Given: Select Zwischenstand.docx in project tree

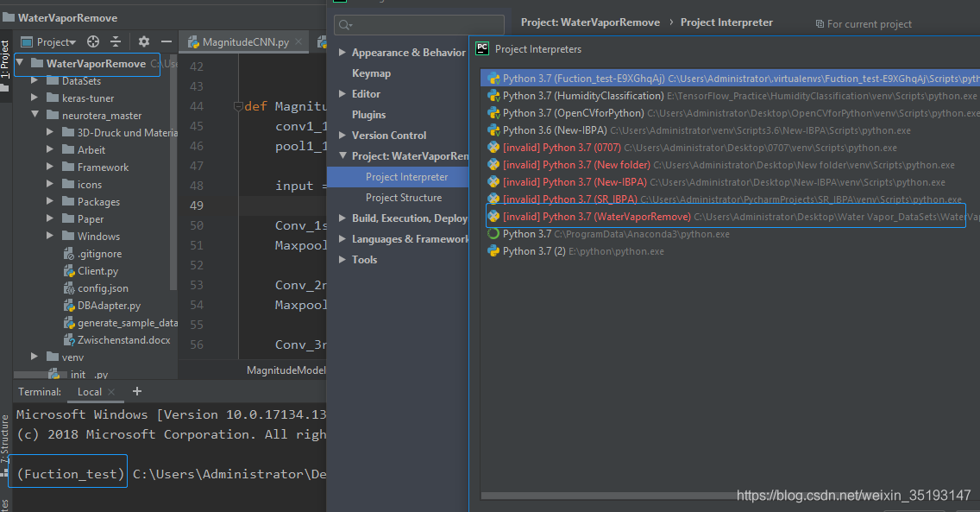Looking at the screenshot, I should coord(117,340).
